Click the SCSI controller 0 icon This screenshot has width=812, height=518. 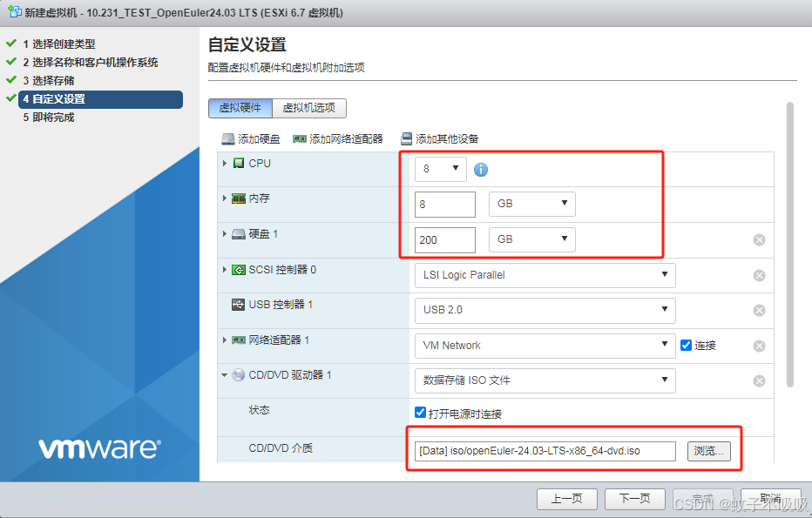[238, 270]
